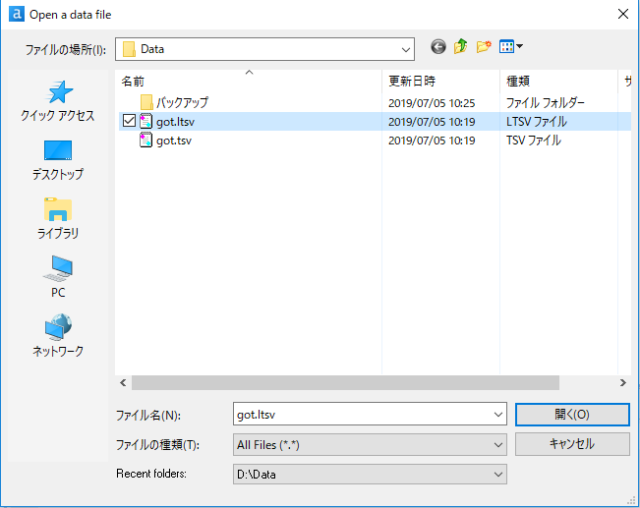Open Network (ネットワーク) location
640x508 pixels.
click(x=58, y=336)
